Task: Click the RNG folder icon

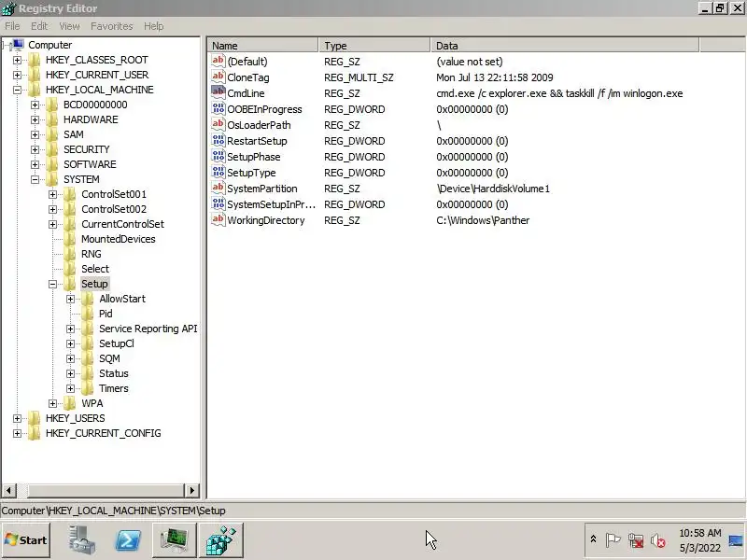Action: point(70,254)
